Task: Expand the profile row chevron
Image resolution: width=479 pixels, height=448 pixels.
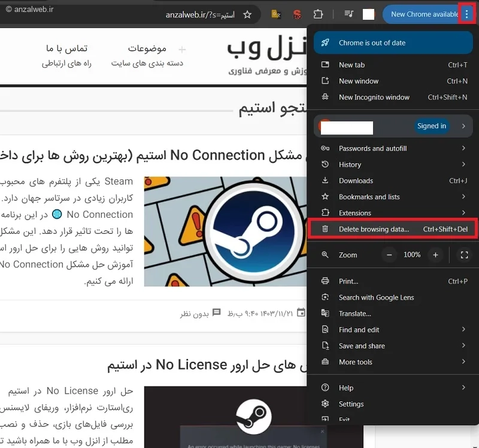Action: pyautogui.click(x=463, y=126)
